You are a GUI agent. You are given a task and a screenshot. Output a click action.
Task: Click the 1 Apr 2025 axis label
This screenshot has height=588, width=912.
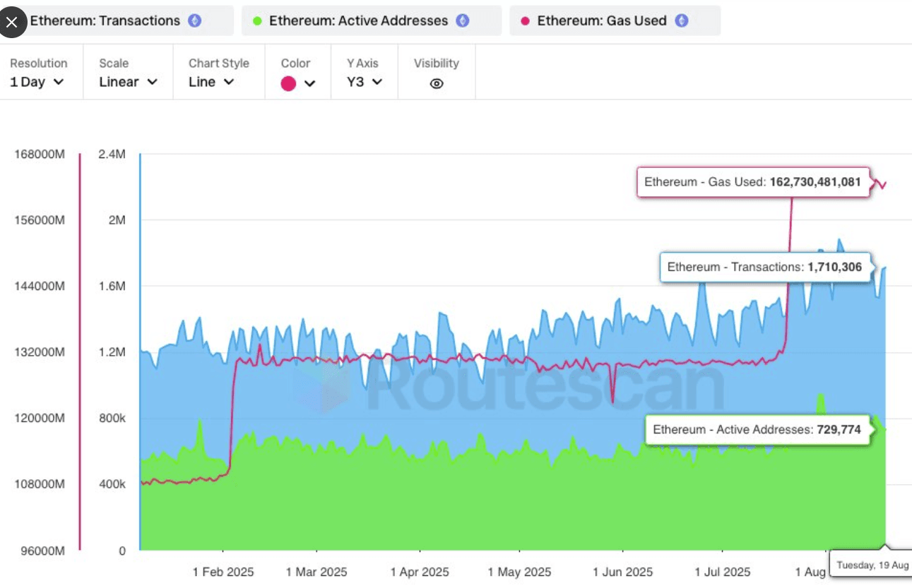pos(418,572)
